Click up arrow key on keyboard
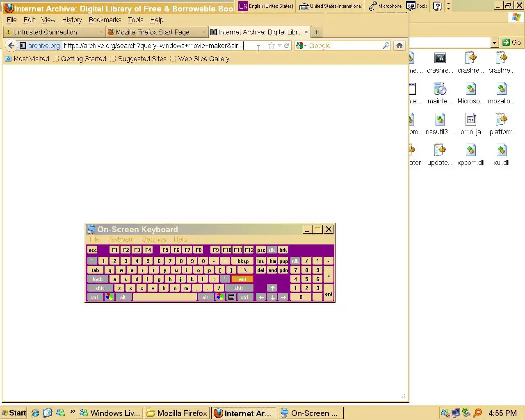Viewport: 525px width, 420px height. pyautogui.click(x=272, y=288)
